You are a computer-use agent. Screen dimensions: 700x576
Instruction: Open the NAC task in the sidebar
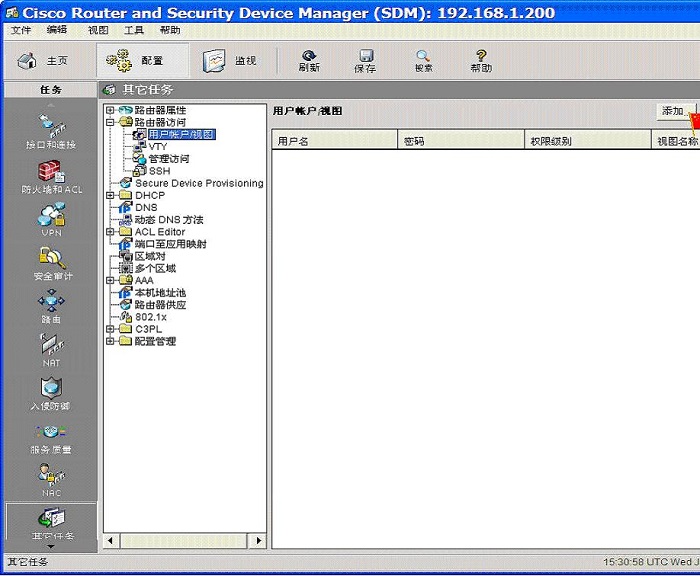[51, 480]
